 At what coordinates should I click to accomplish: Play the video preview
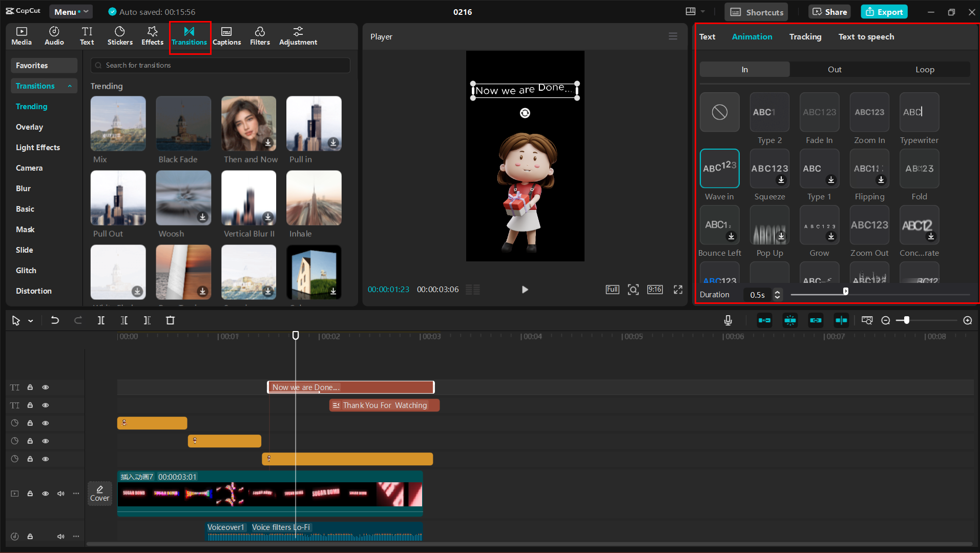click(x=525, y=290)
